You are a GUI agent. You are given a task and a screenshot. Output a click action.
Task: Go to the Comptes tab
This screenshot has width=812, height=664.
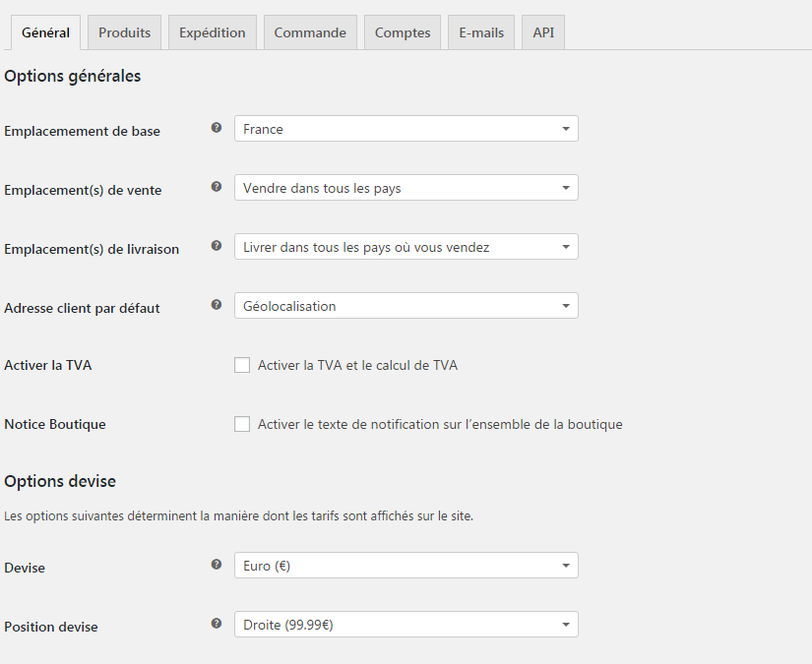402,31
